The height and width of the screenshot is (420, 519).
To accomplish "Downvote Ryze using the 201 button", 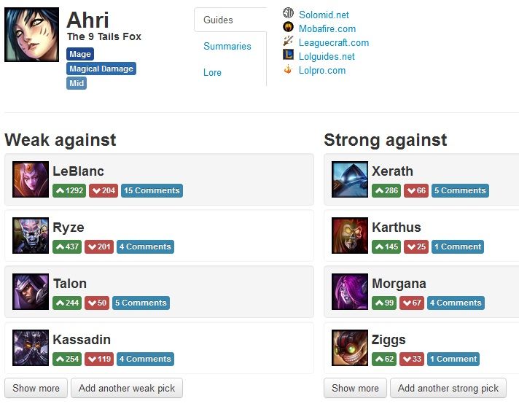I will pyautogui.click(x=99, y=246).
